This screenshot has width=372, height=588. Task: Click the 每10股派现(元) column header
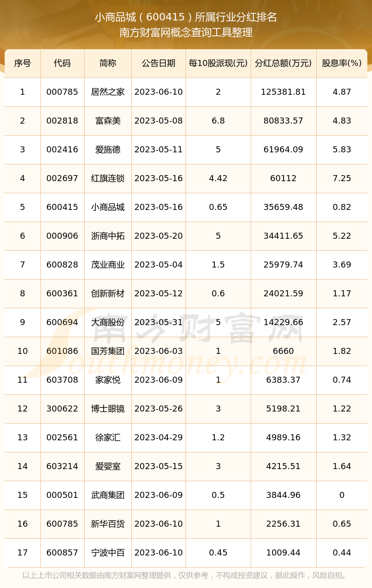(x=218, y=63)
